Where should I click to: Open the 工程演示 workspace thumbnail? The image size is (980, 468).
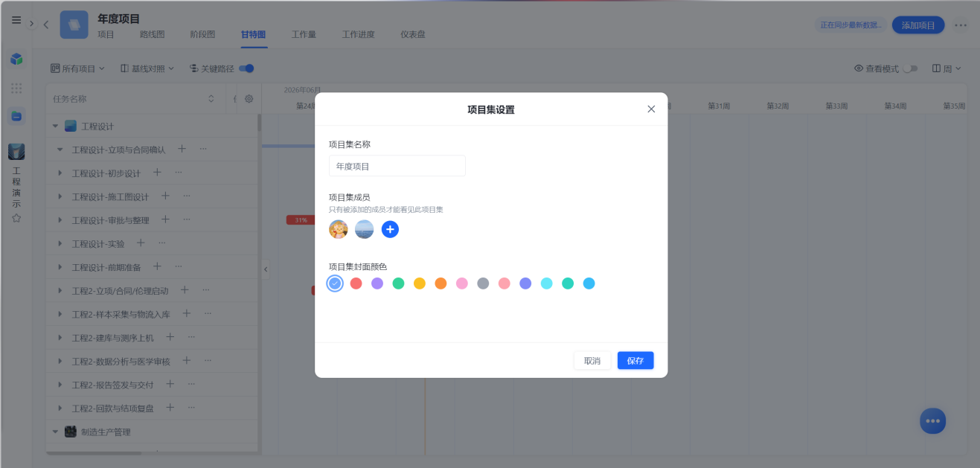(x=16, y=152)
